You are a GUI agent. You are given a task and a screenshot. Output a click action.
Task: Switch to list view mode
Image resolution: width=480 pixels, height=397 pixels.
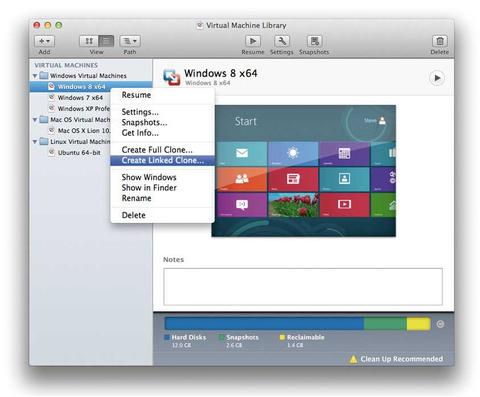(106, 41)
